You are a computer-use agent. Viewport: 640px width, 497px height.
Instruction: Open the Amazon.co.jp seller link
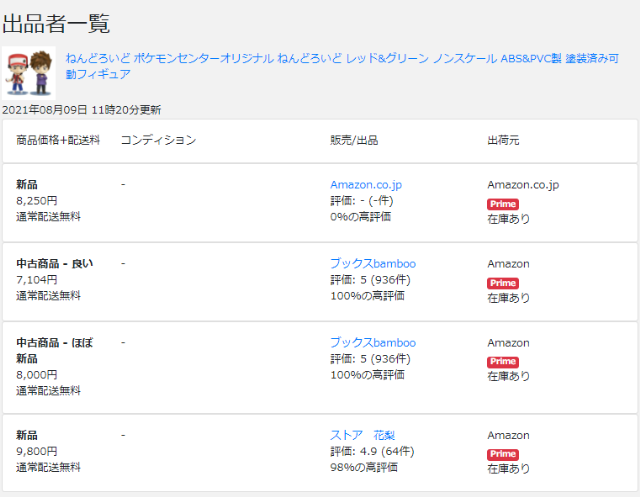pyautogui.click(x=366, y=185)
